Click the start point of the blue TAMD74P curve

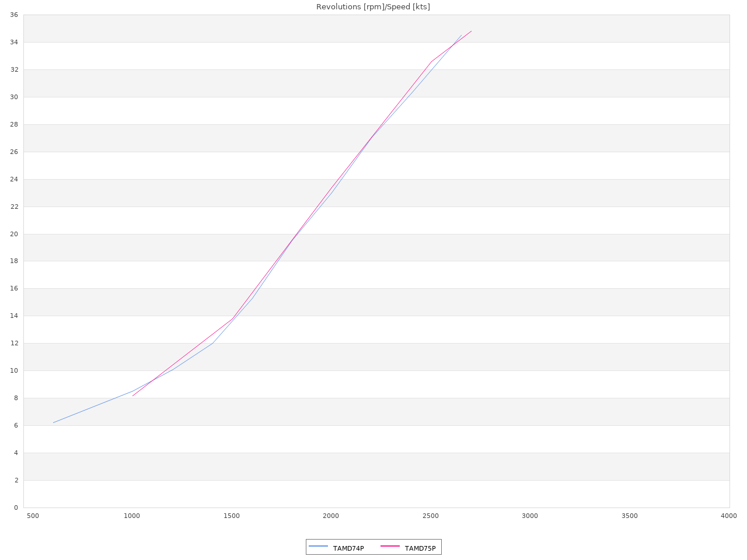point(53,422)
